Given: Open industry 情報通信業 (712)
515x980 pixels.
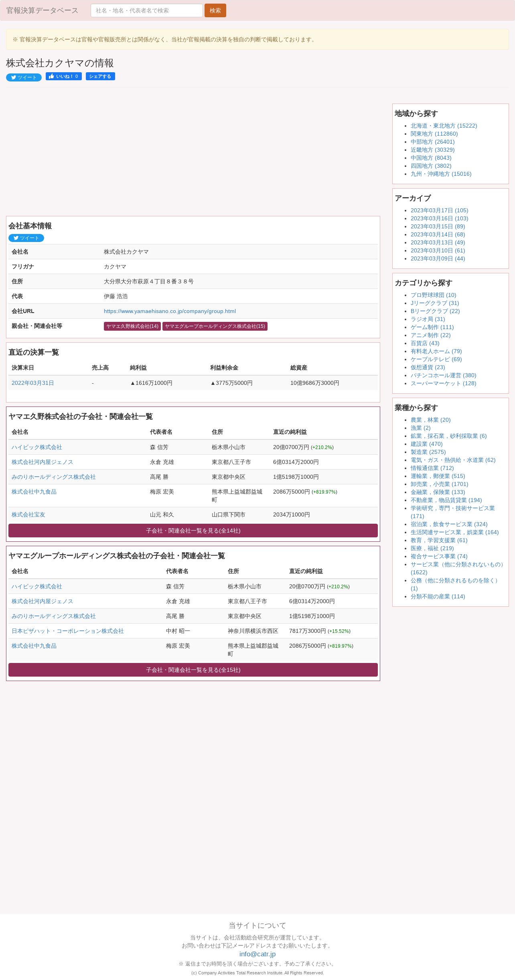Looking at the screenshot, I should pos(432,468).
